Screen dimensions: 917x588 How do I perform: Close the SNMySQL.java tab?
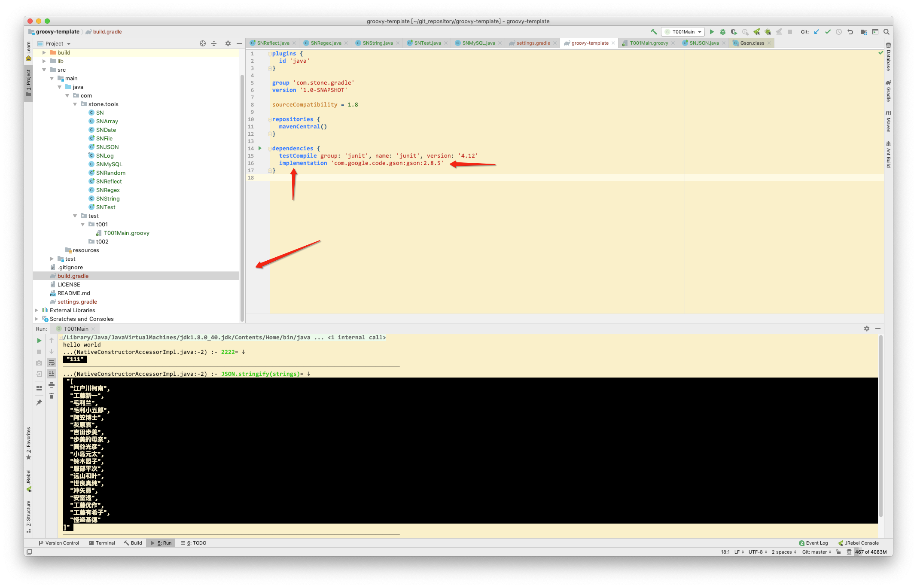[x=500, y=43]
